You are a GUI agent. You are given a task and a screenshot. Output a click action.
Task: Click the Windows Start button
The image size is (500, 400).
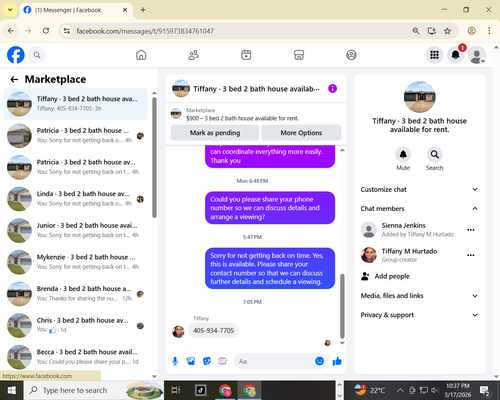click(x=11, y=390)
